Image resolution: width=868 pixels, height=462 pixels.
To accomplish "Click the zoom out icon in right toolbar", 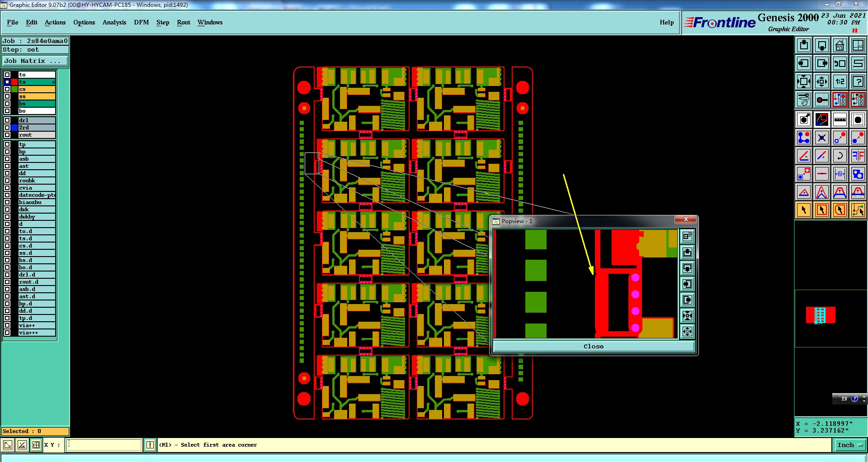I will point(822,82).
